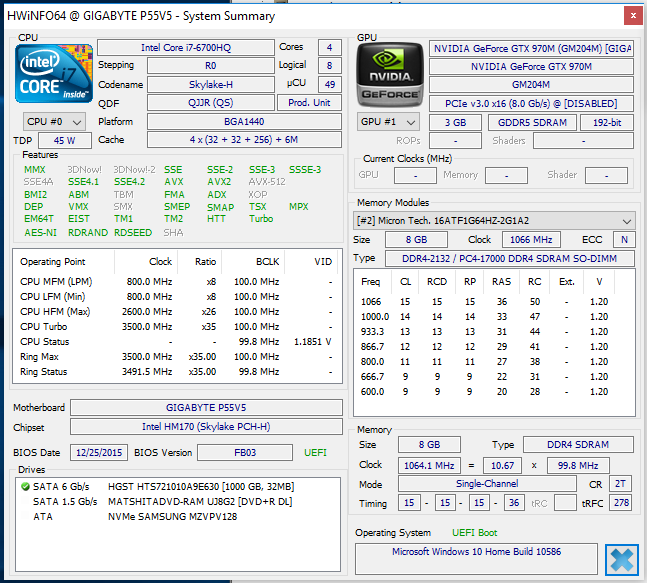
Task: Click the DDR4 SDRAM memory type field
Action: 578,445
